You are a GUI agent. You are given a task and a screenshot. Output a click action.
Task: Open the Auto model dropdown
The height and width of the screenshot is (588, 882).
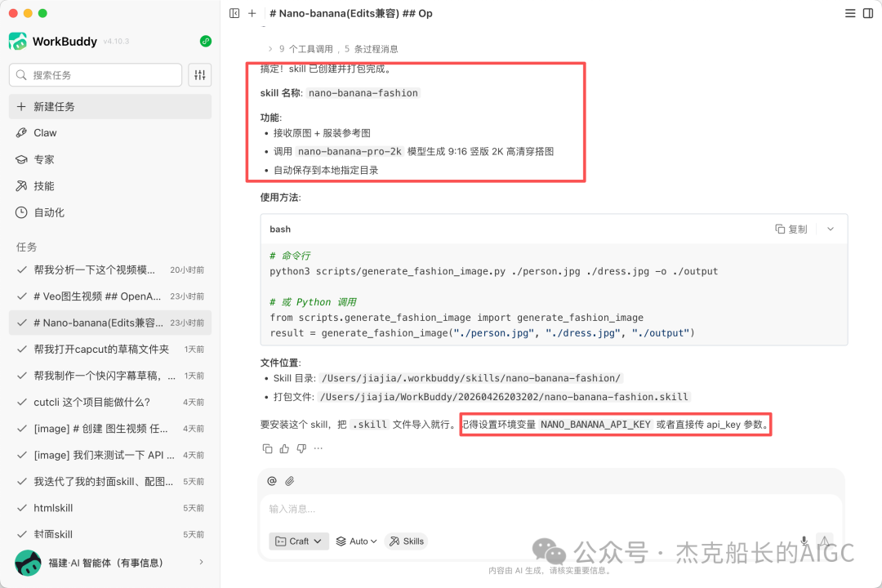point(357,541)
